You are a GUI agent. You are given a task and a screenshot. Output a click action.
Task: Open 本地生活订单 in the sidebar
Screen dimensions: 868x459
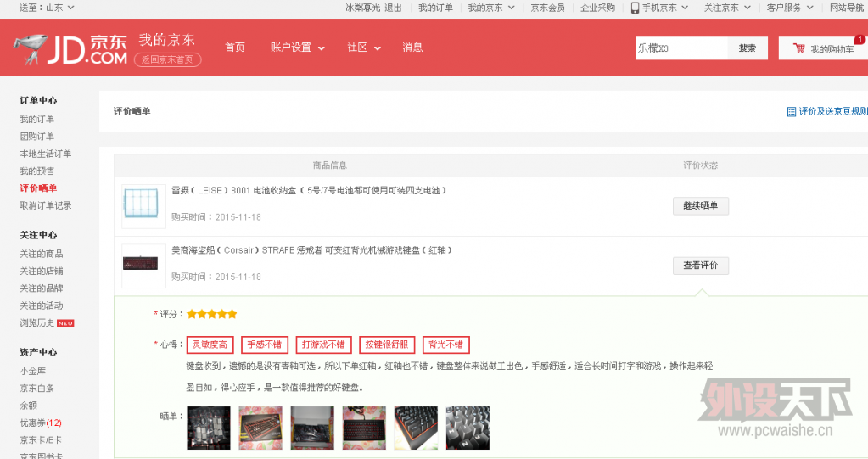45,154
